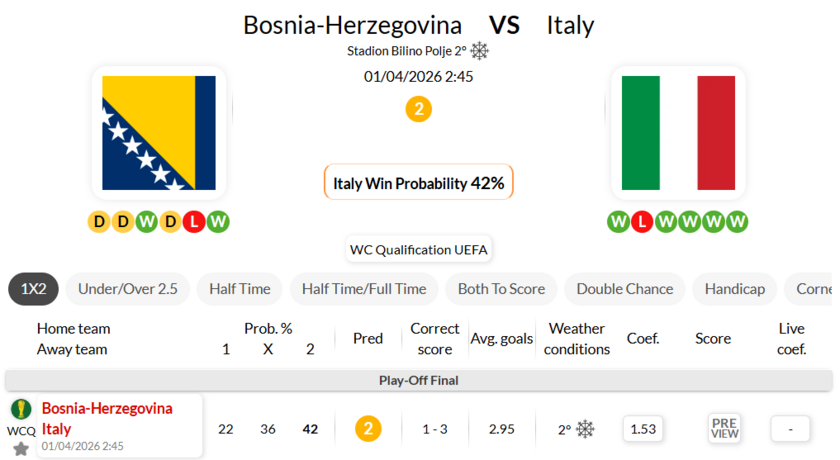Open the PRE VIEW match preview button
Screen dimensions: 840x460
click(724, 428)
